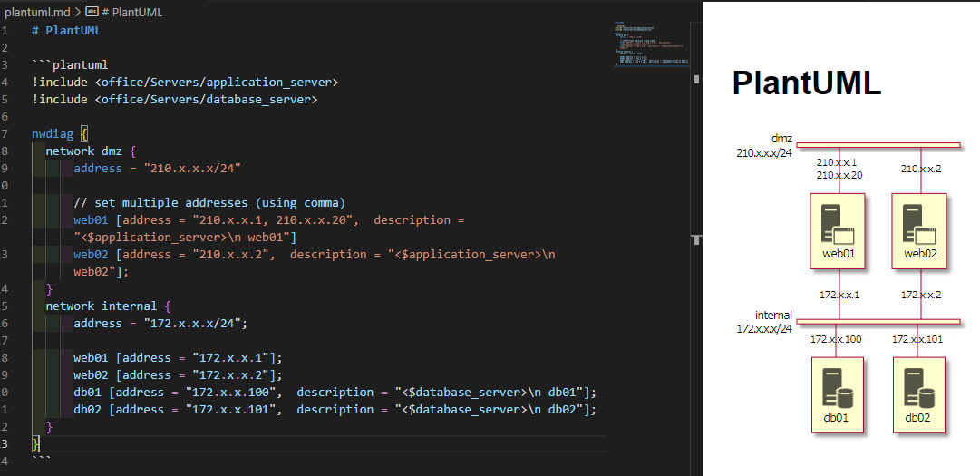Image resolution: width=980 pixels, height=476 pixels.
Task: Click the PlantUML heading in preview
Action: 806,83
